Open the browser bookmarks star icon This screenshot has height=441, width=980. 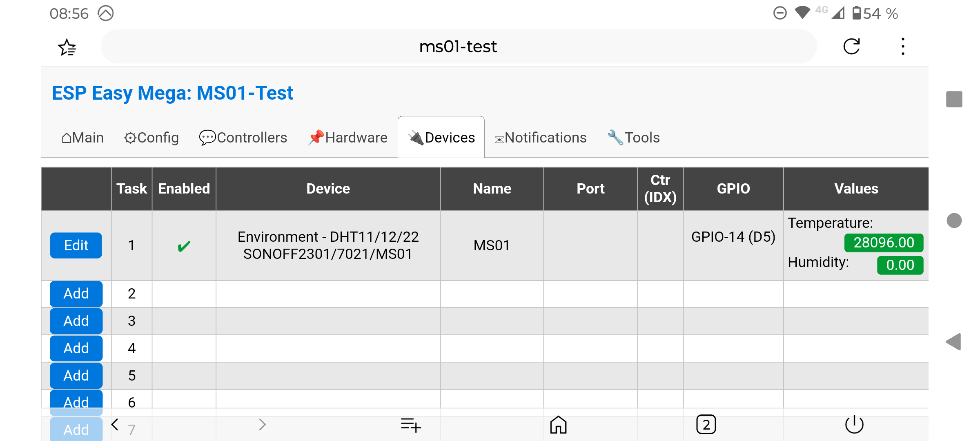point(67,47)
